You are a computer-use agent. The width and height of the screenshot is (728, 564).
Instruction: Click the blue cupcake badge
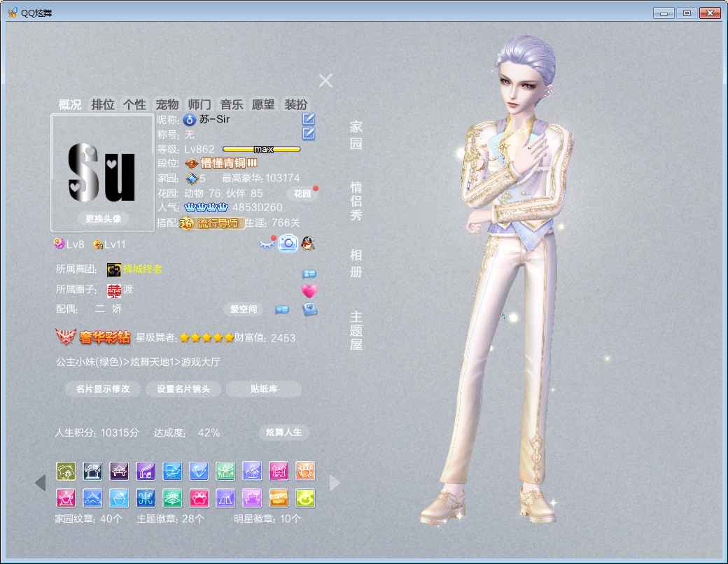click(x=119, y=498)
